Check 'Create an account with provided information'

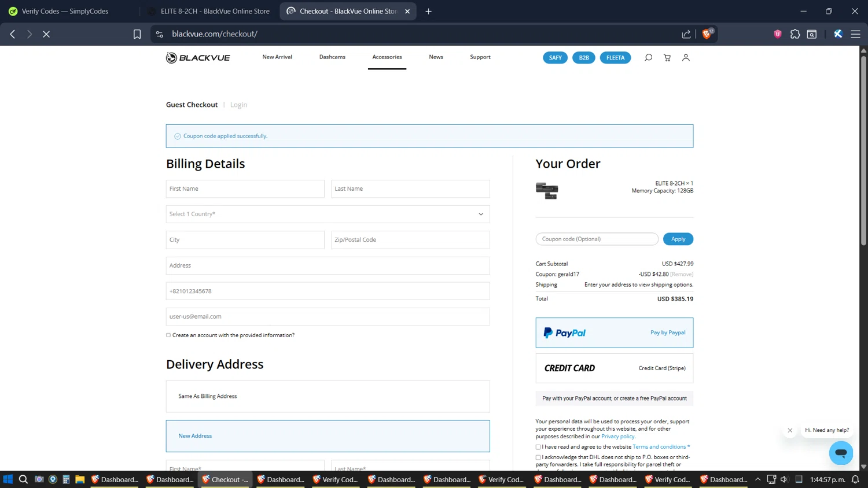[168, 335]
